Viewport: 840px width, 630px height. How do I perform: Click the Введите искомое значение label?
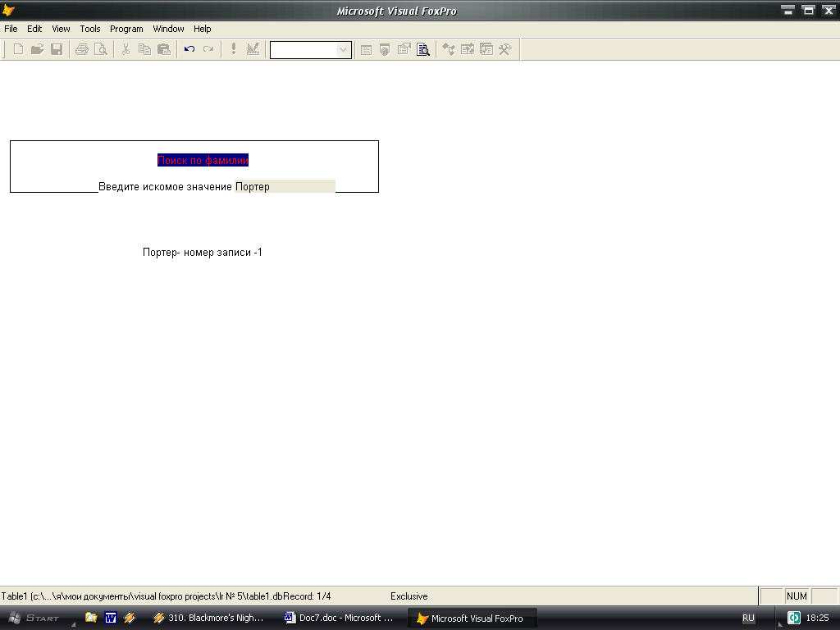click(165, 186)
